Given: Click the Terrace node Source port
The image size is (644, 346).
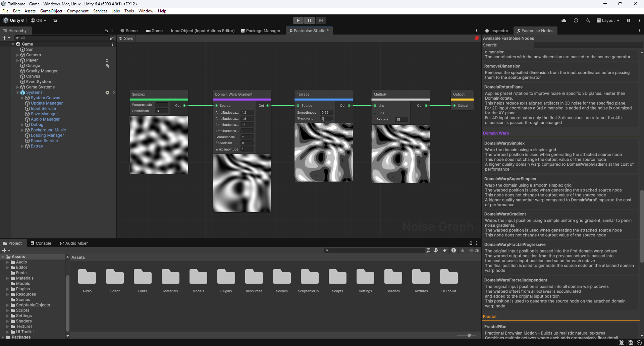Looking at the screenshot, I should point(298,106).
